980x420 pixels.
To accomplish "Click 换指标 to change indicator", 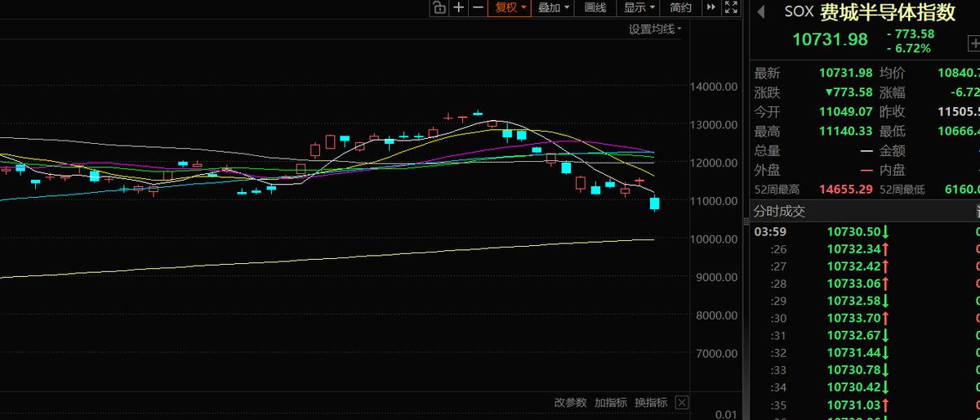I will (651, 402).
